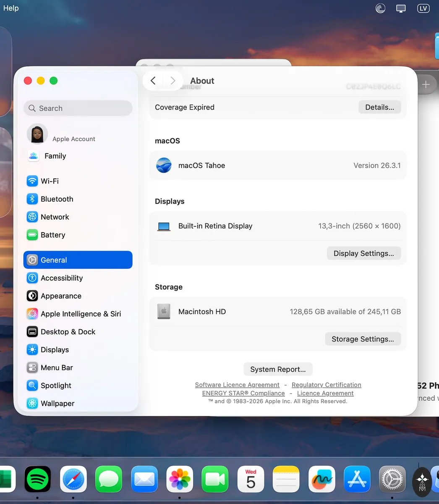Open FaceTime in the Dock

[215, 479]
